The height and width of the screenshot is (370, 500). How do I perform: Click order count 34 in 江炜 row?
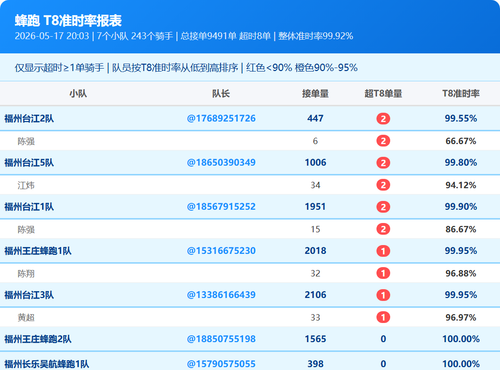click(315, 185)
